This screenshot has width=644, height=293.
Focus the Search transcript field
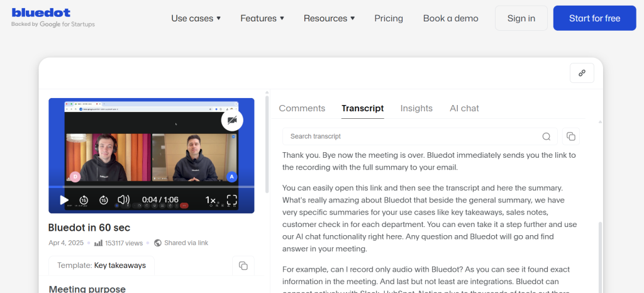point(409,136)
